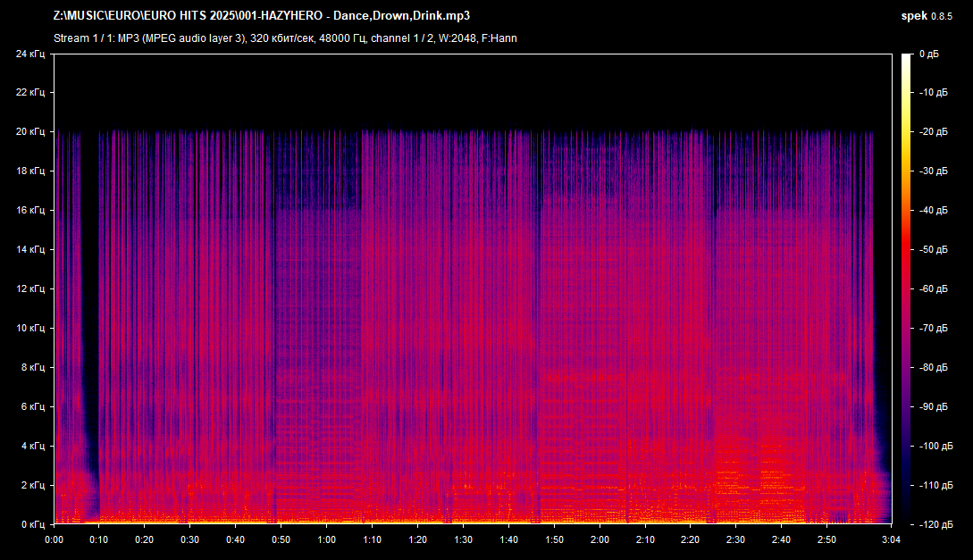Click the 8 кГц frequency axis label
973x560 pixels.
[33, 367]
